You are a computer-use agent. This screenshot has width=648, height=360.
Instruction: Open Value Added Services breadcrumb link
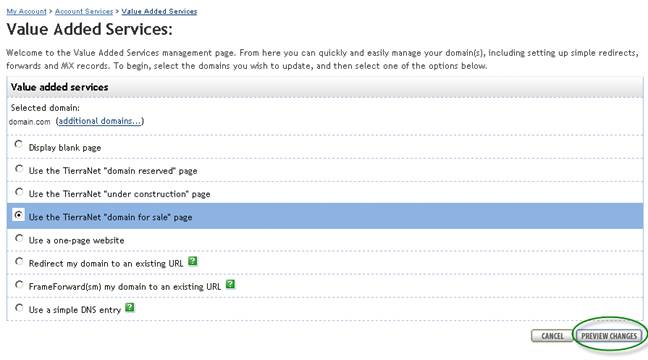[159, 12]
